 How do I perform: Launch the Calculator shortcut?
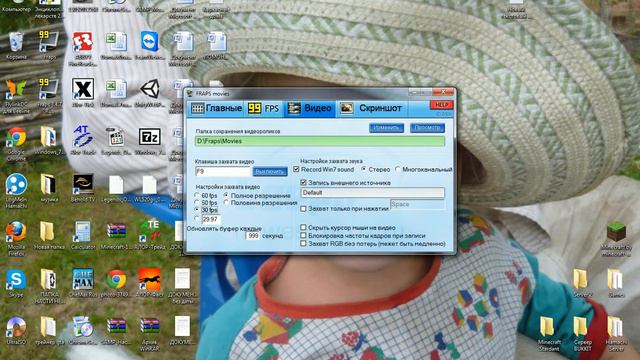point(83,233)
